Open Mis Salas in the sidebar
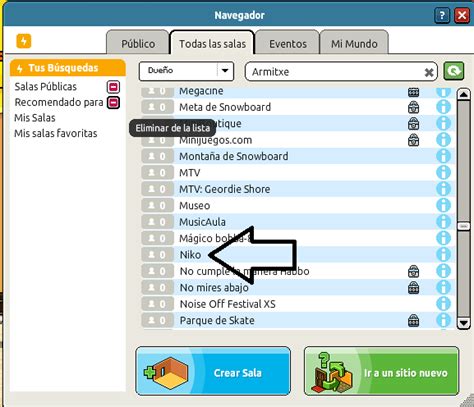474x407 pixels. point(35,118)
